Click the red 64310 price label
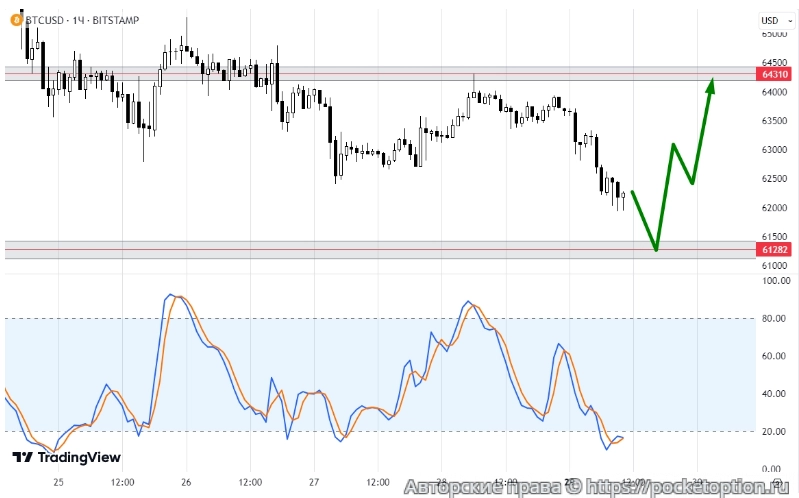This screenshot has height=498, width=799. tap(777, 74)
